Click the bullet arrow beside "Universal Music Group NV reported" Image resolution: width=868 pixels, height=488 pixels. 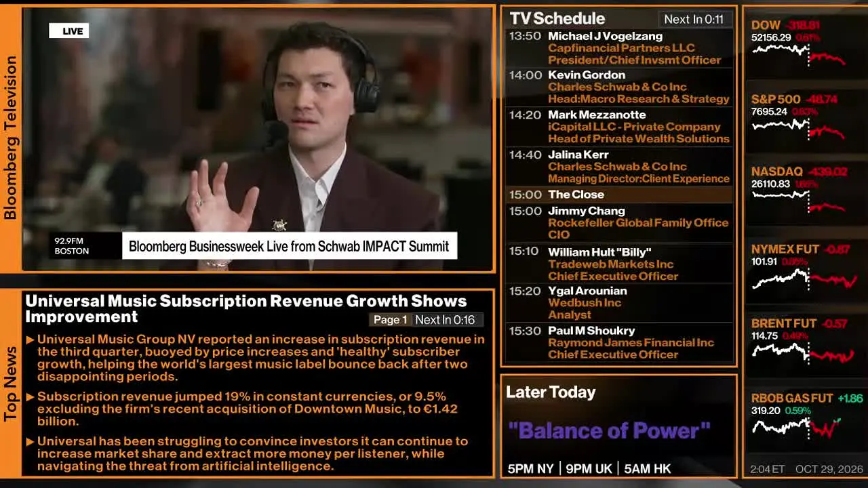[30, 340]
